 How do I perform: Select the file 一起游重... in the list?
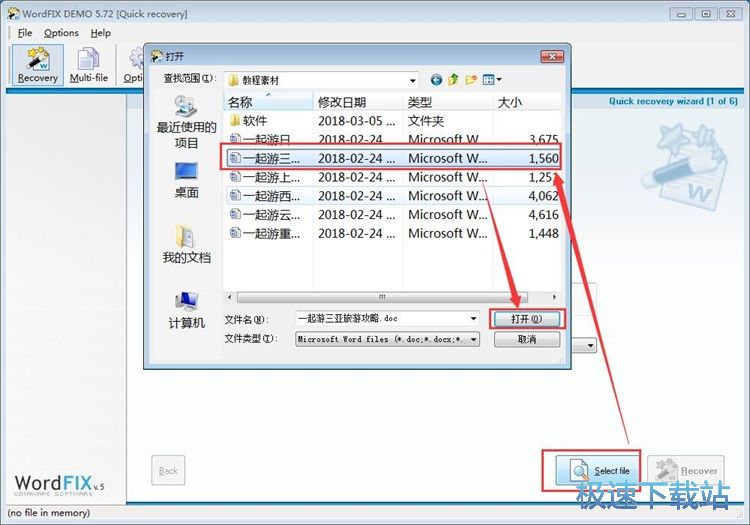[393, 233]
